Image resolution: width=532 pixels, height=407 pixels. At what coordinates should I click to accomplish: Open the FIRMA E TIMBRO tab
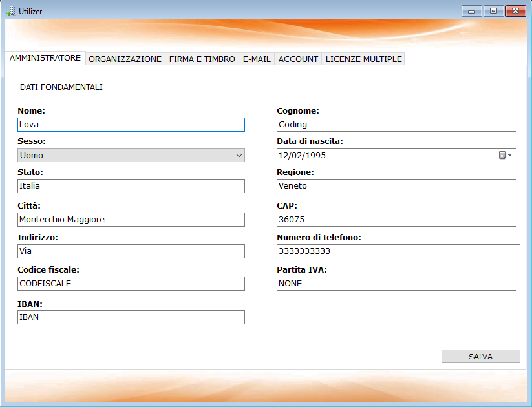pos(201,58)
